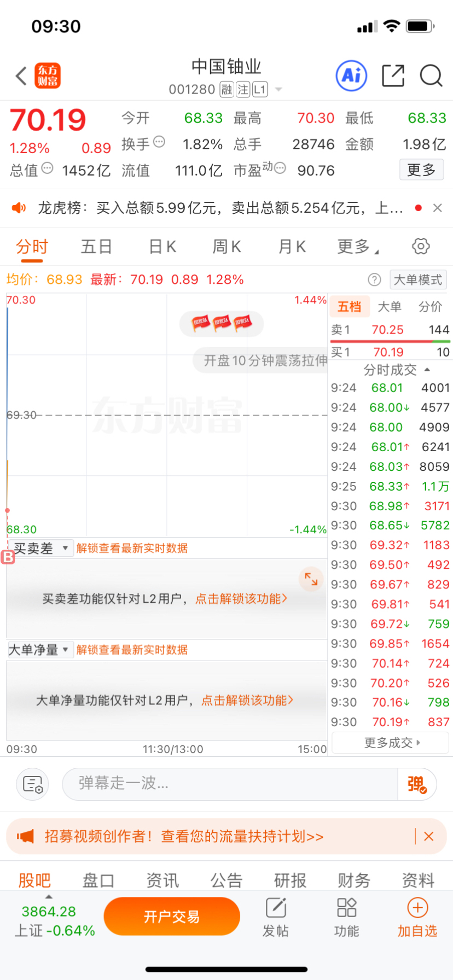
Task: Expand the chart with fullscreen arrows icon
Action: tap(311, 579)
